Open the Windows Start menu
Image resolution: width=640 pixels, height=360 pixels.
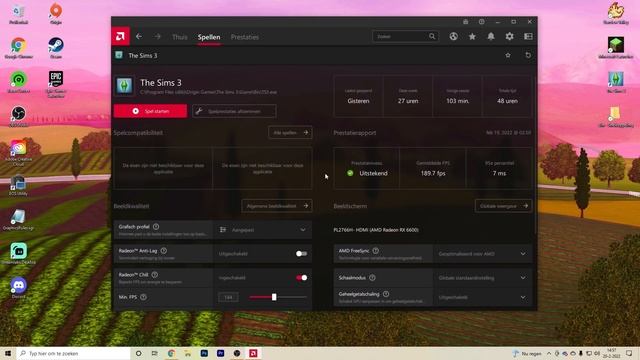8,353
